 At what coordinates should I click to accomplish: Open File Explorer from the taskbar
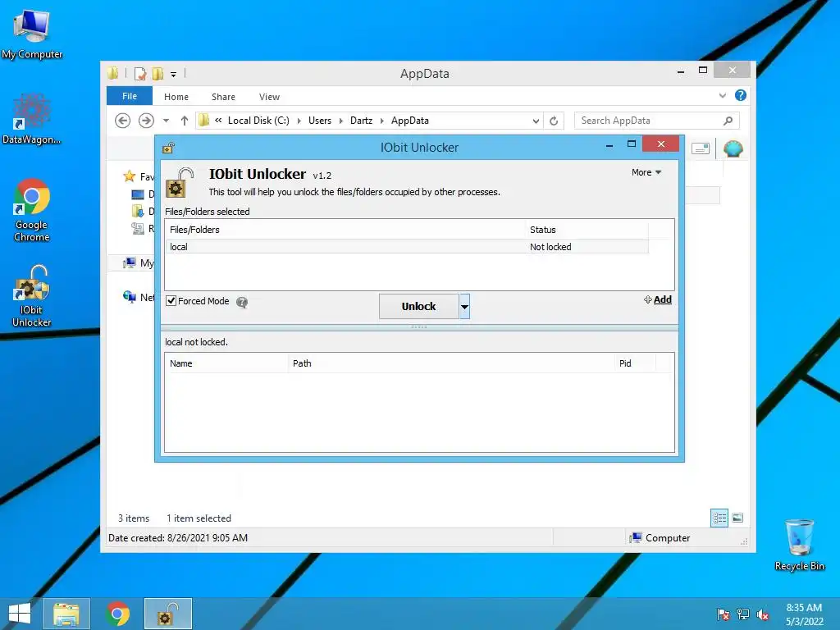click(x=66, y=614)
